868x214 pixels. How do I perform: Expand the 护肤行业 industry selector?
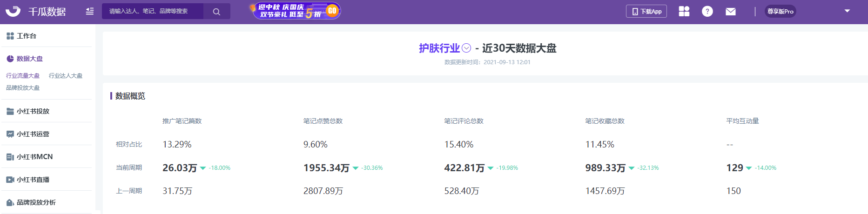tap(466, 48)
